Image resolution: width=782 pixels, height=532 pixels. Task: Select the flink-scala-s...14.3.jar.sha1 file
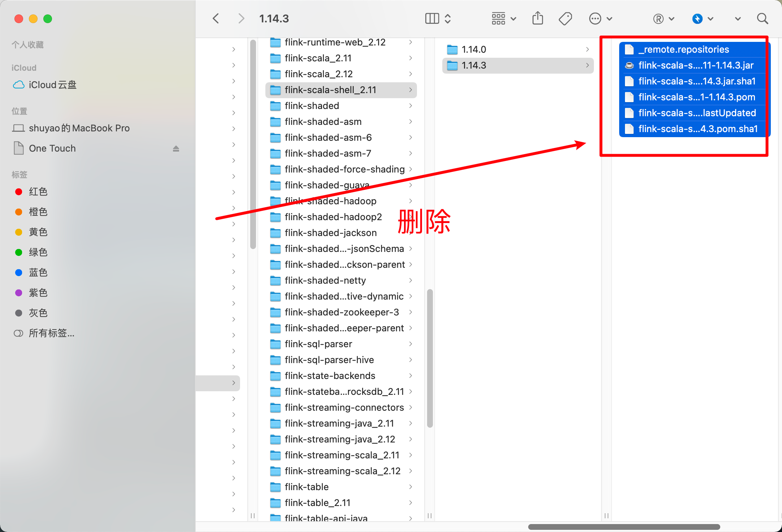695,81
